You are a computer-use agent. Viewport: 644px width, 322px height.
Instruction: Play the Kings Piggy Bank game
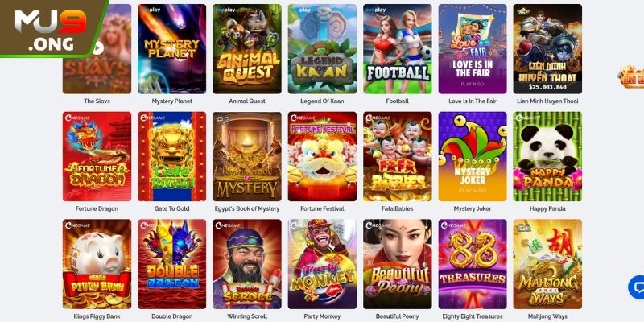(x=97, y=264)
